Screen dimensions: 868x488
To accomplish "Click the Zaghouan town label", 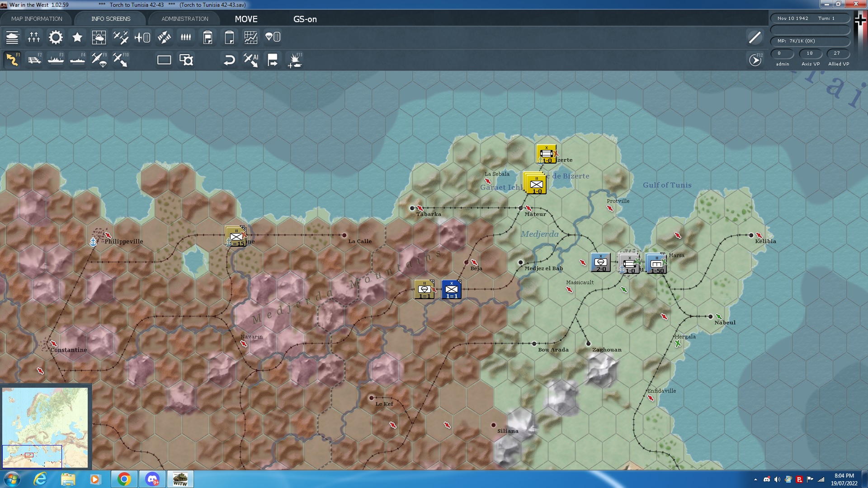I will coord(607,350).
